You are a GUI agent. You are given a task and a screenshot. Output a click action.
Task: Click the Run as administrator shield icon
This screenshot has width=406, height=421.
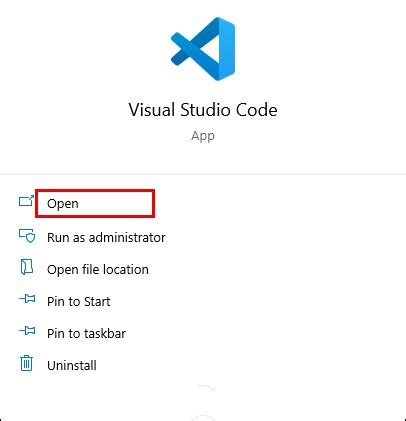pos(27,235)
